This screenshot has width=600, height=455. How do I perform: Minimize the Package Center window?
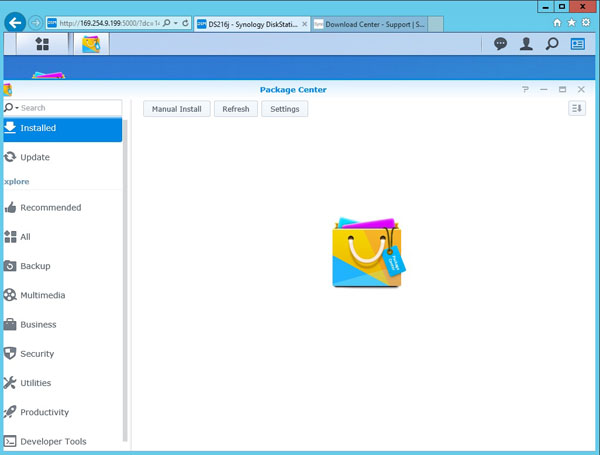pos(544,89)
